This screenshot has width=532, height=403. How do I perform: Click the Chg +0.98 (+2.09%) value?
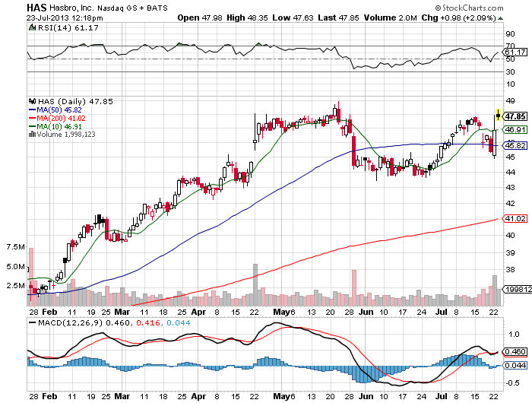(x=459, y=17)
